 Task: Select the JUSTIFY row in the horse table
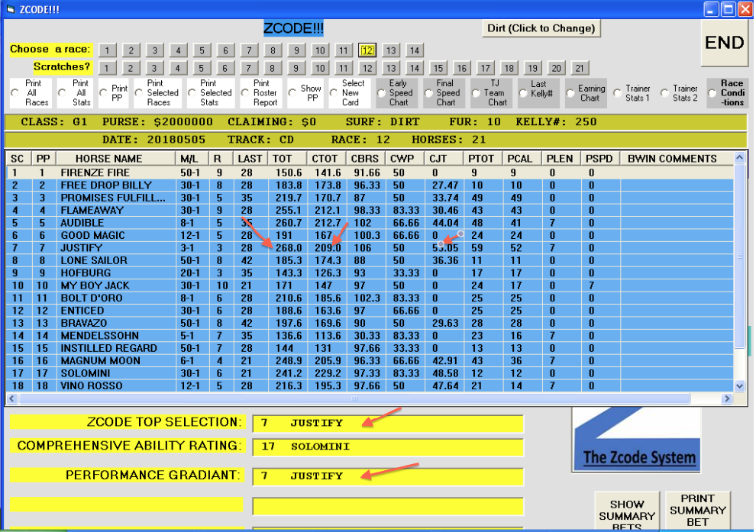[370, 248]
